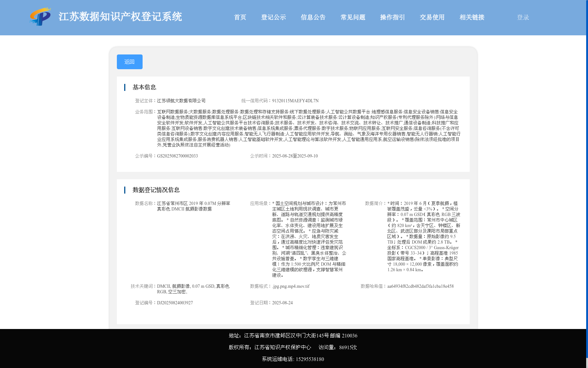
Task: Select the 数据登记情况信息 section heading
Action: coord(156,190)
